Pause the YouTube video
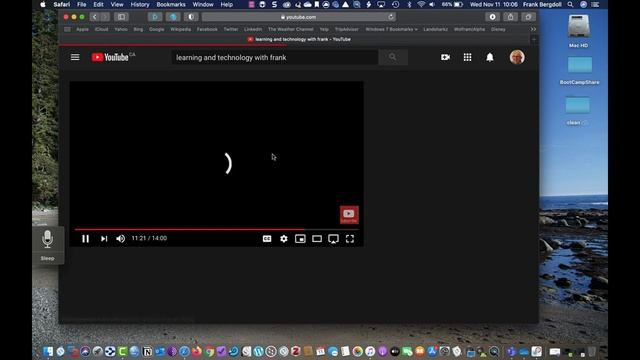The width and height of the screenshot is (640, 360). [85, 239]
